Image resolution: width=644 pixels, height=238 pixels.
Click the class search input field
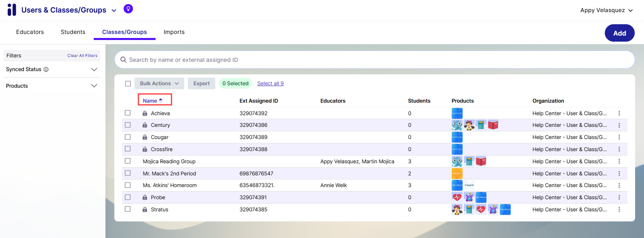click(375, 60)
